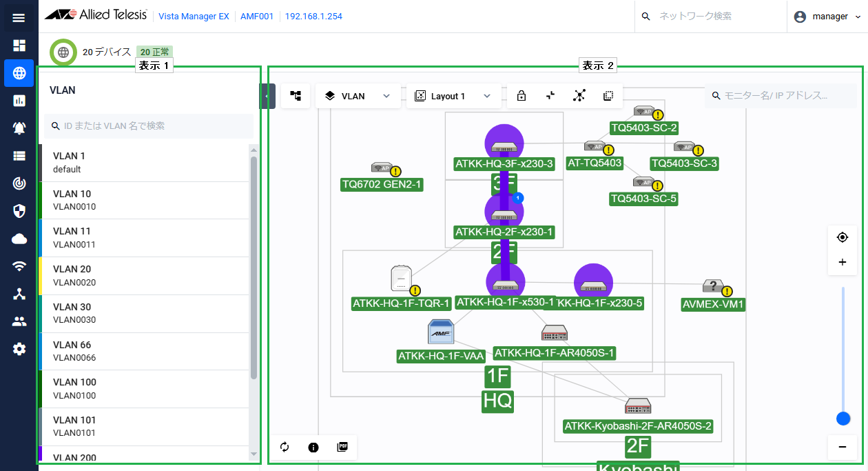The width and height of the screenshot is (868, 471).
Task: Adjust the map zoom slider handle
Action: coord(843,419)
